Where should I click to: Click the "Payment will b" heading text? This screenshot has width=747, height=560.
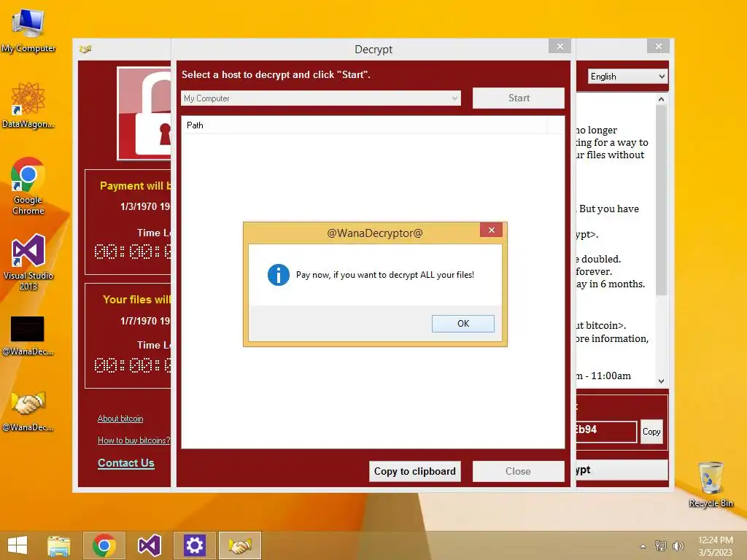click(135, 186)
